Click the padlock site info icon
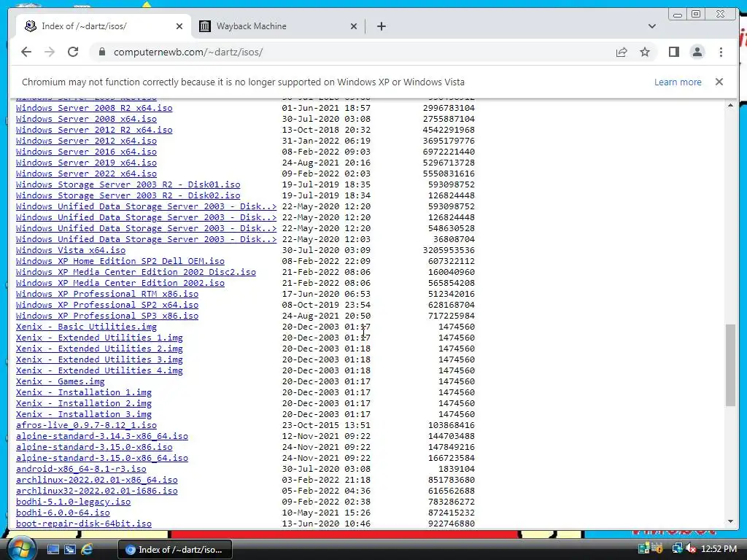Image resolution: width=747 pixels, height=560 pixels. [x=102, y=52]
